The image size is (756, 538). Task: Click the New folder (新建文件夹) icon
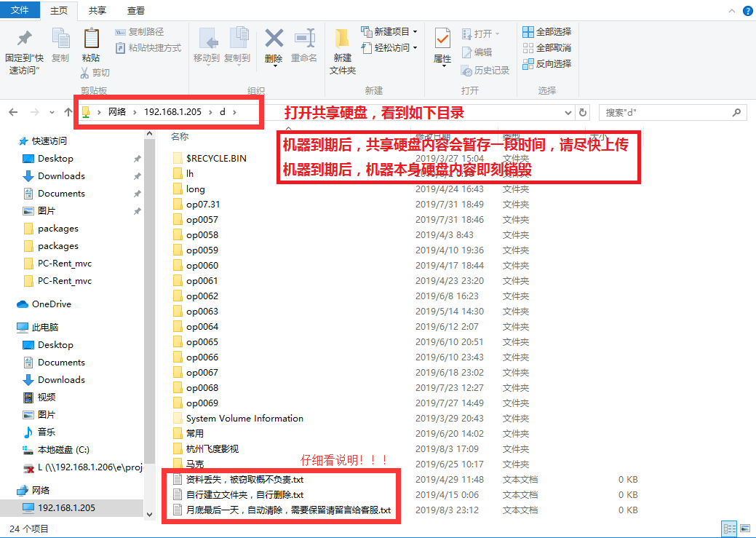click(x=342, y=39)
